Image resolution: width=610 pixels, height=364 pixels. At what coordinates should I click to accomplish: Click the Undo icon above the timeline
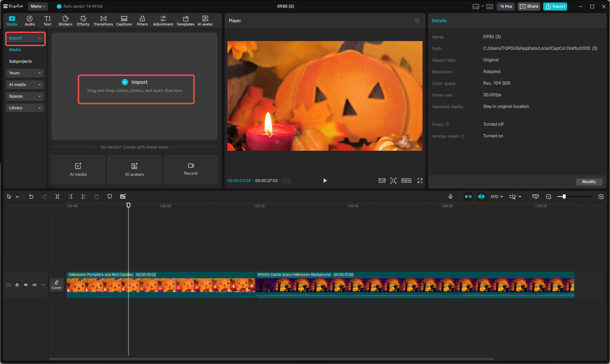pos(31,197)
